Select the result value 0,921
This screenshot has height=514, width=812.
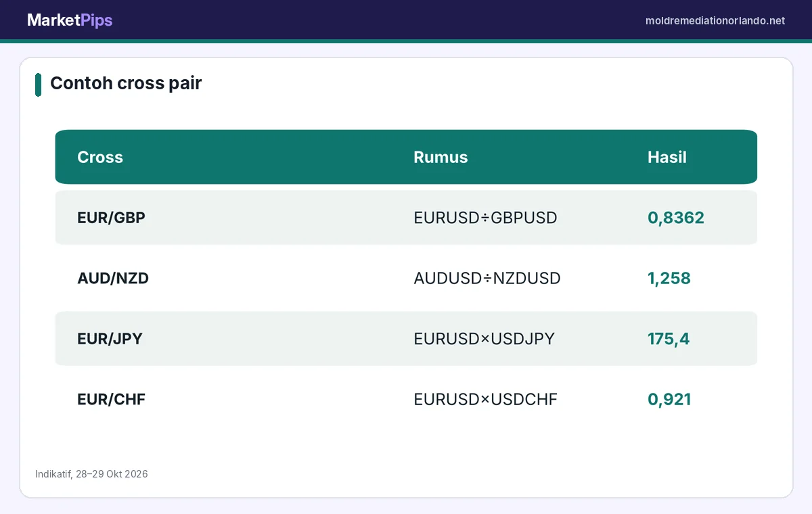coord(669,399)
